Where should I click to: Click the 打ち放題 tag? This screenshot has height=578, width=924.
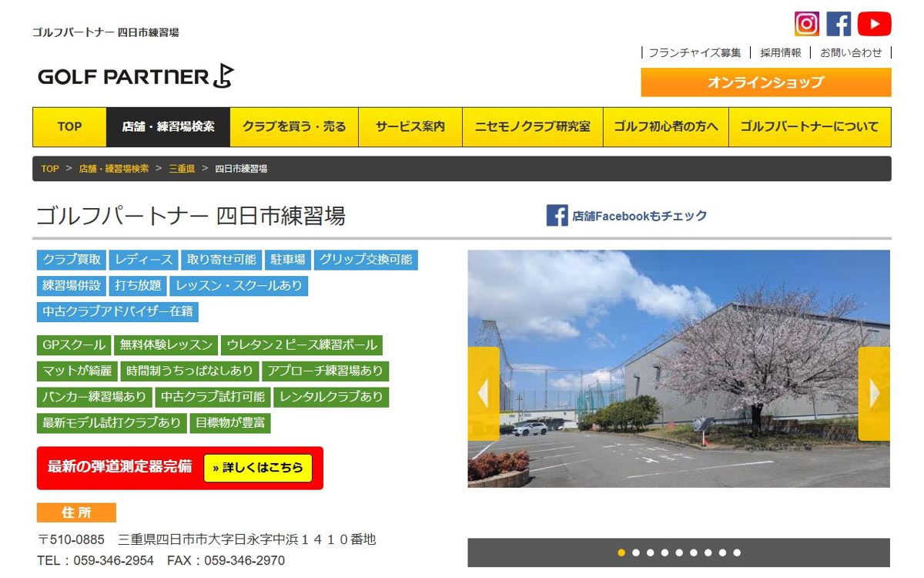138,286
